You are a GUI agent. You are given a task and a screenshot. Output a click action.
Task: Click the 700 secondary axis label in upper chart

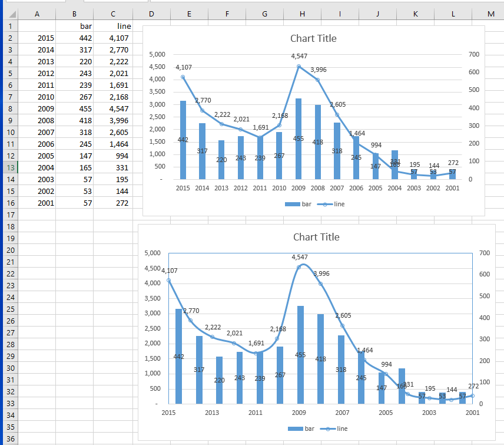pyautogui.click(x=474, y=54)
